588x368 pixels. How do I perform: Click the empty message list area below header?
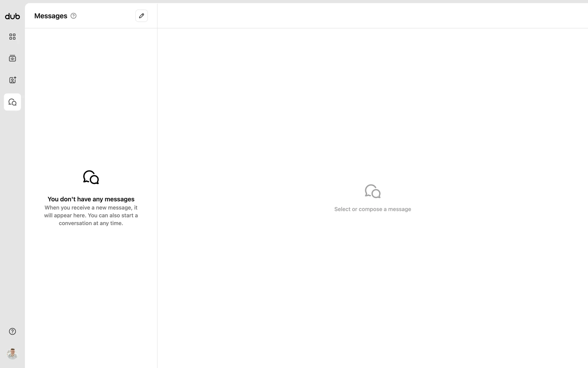91,92
